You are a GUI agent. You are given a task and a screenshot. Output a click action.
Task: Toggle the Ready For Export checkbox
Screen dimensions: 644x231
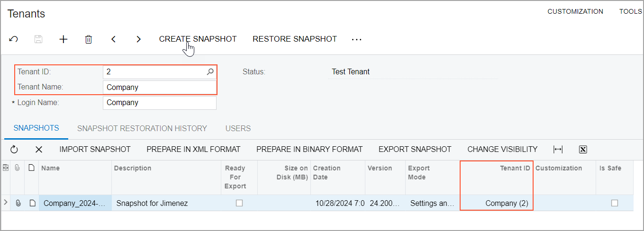click(x=239, y=203)
